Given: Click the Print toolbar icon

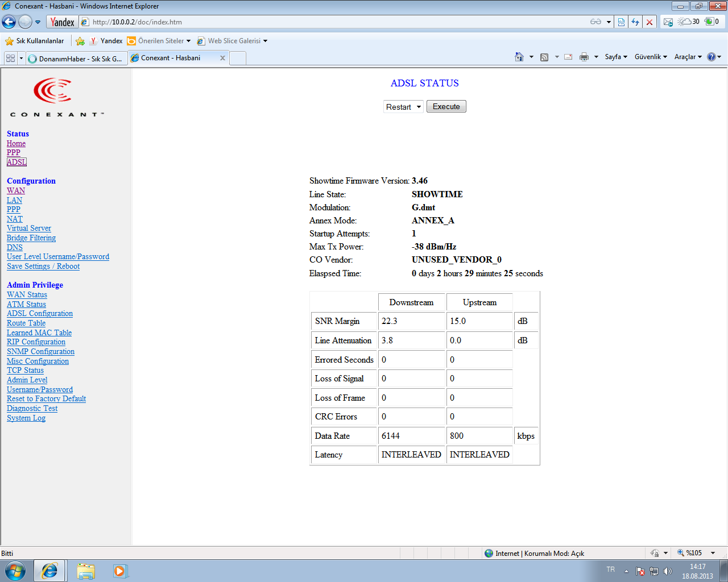Looking at the screenshot, I should tap(584, 57).
